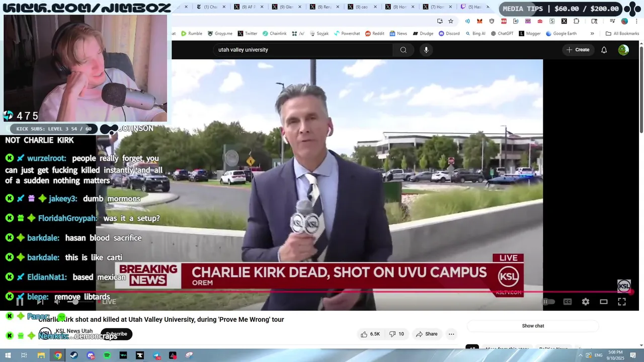Open the ChatGPT bookmark

pyautogui.click(x=502, y=34)
